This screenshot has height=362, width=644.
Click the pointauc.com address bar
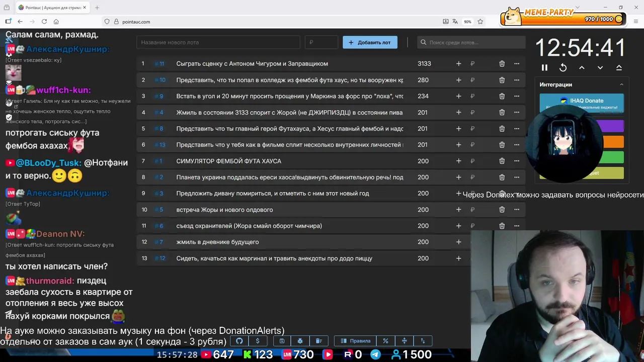(x=272, y=22)
